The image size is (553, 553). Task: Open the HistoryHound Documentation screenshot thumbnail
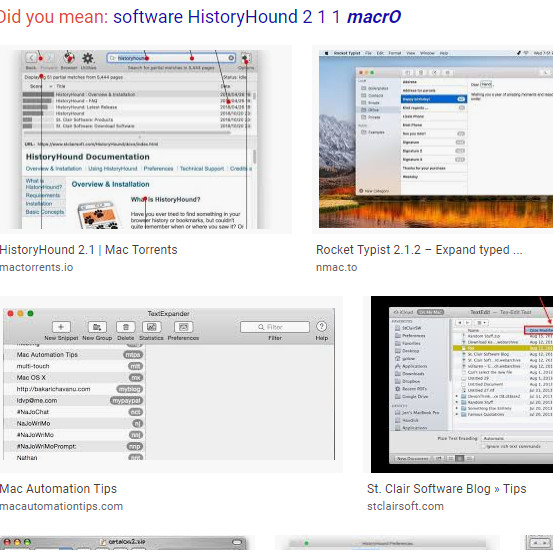click(x=146, y=139)
